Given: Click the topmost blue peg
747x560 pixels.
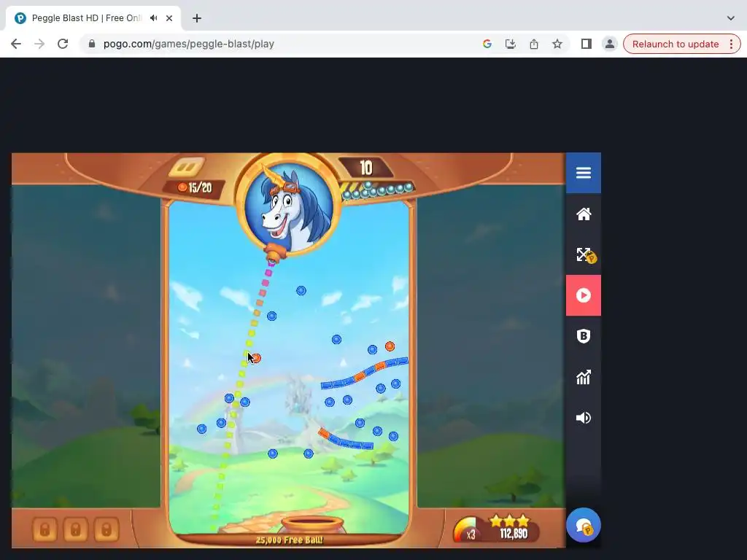Looking at the screenshot, I should click(301, 290).
